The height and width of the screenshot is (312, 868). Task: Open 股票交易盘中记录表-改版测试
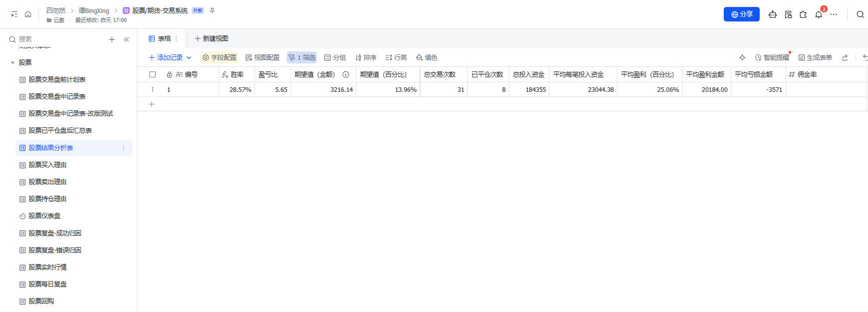[70, 114]
